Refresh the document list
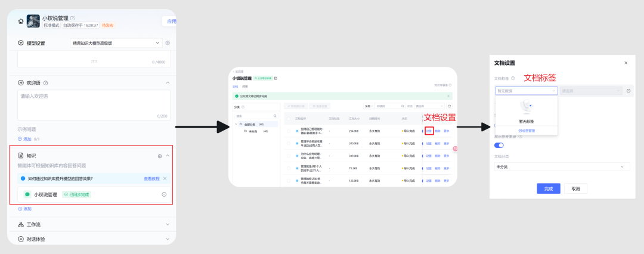 tap(450, 106)
